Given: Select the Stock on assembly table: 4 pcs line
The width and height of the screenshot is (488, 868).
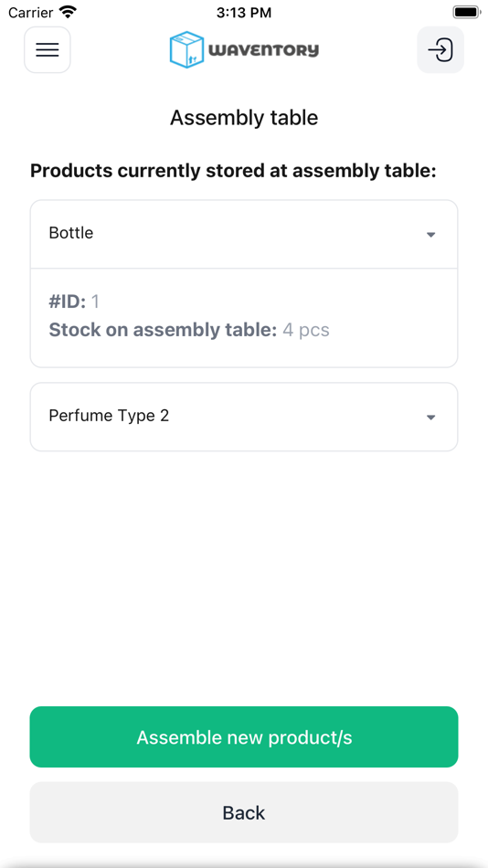Looking at the screenshot, I should pos(189,330).
